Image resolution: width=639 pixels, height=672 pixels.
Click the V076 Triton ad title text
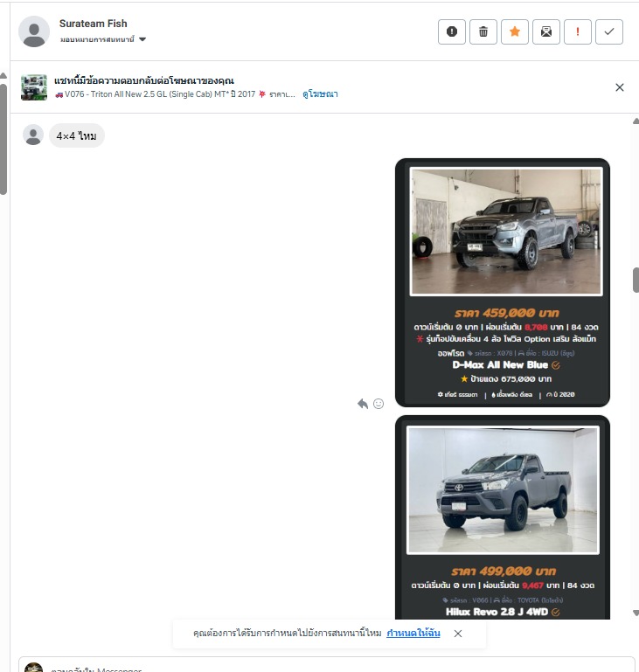(175, 94)
